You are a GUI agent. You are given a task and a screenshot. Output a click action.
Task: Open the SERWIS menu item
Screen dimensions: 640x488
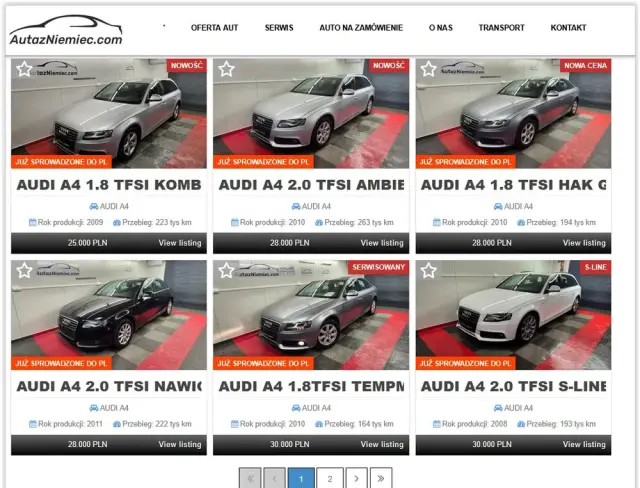click(x=279, y=28)
